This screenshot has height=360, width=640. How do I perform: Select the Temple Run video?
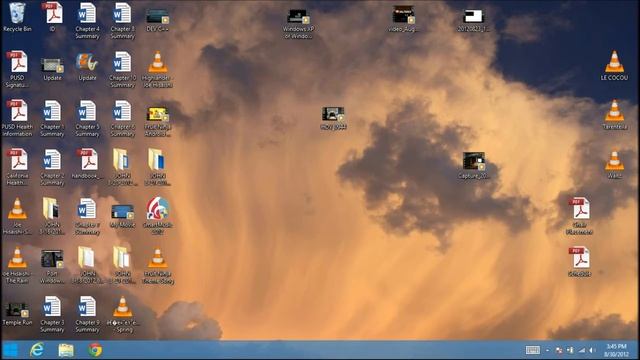17,314
